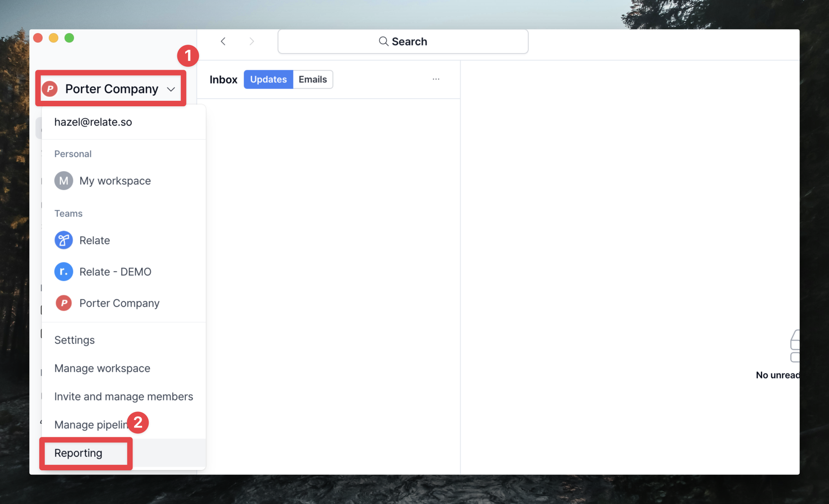The image size is (829, 504).
Task: Choose Manage workspace option
Action: [x=102, y=368]
